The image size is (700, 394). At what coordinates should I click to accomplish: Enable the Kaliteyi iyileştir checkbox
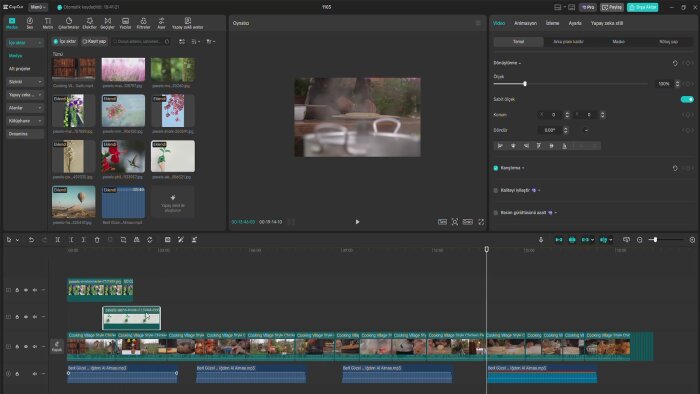coord(496,190)
